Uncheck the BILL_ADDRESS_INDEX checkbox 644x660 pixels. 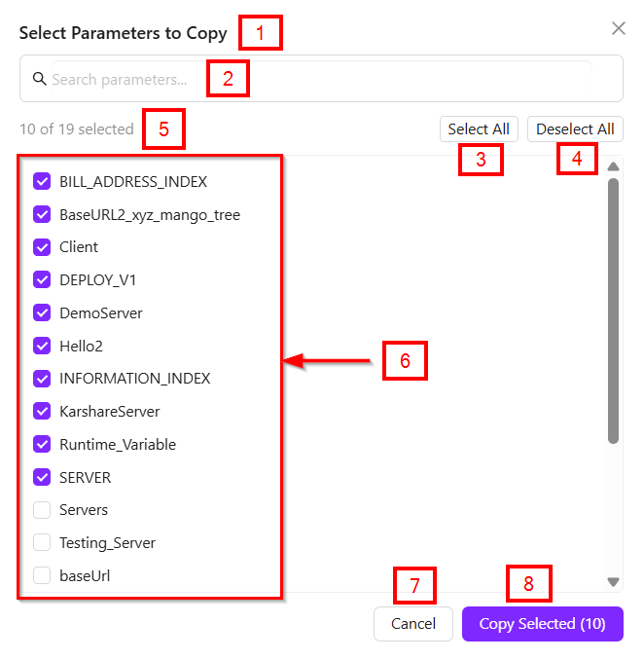(42, 181)
